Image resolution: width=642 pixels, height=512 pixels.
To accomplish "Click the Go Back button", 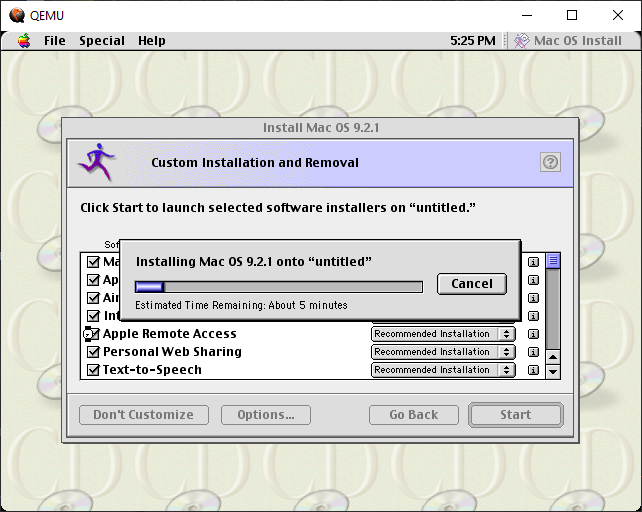I will (x=413, y=415).
